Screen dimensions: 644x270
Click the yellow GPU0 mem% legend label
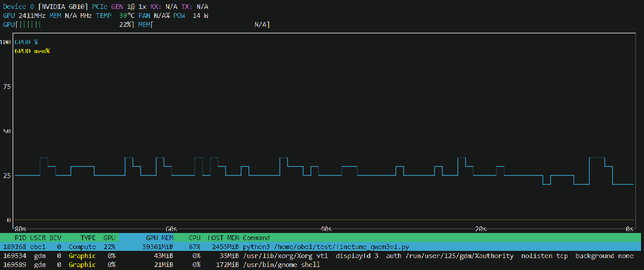[x=32, y=51]
